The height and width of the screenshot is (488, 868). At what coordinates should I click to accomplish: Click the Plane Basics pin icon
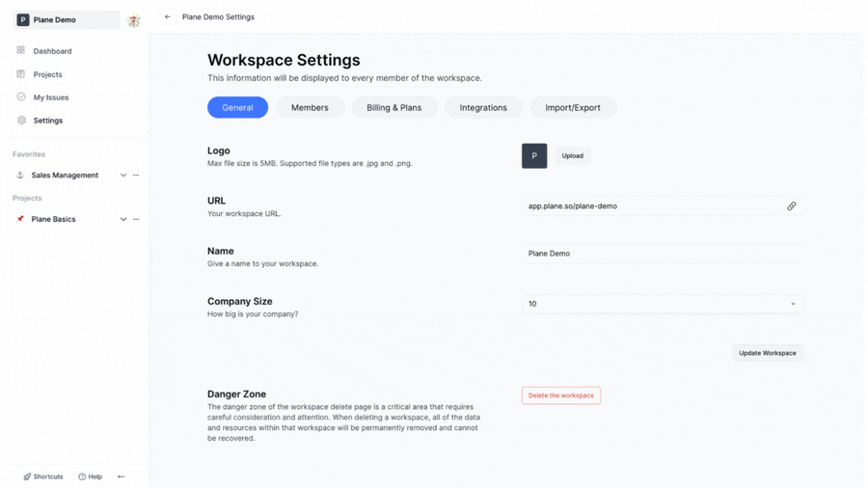(x=20, y=219)
